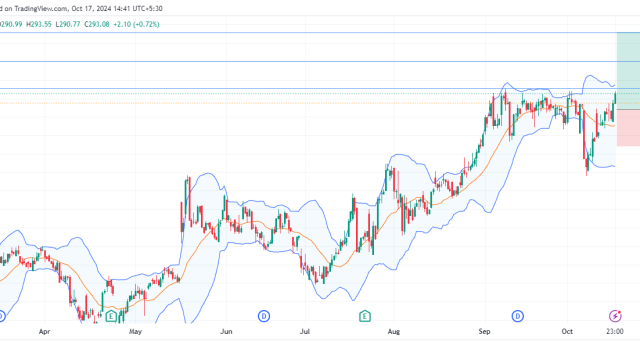This screenshot has height=360, width=640.
Task: Select the green profit zone of the long position
Action: [628, 71]
